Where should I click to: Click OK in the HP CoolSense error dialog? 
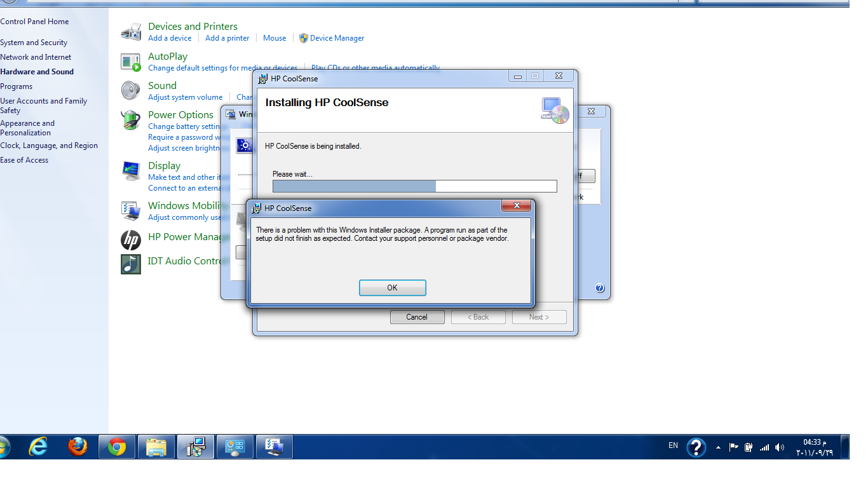[x=392, y=288]
